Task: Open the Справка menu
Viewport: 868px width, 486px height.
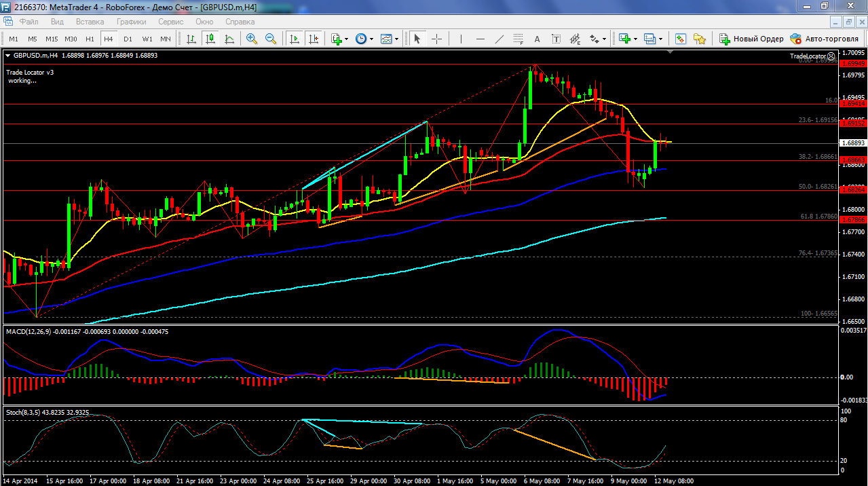Action: 240,22
